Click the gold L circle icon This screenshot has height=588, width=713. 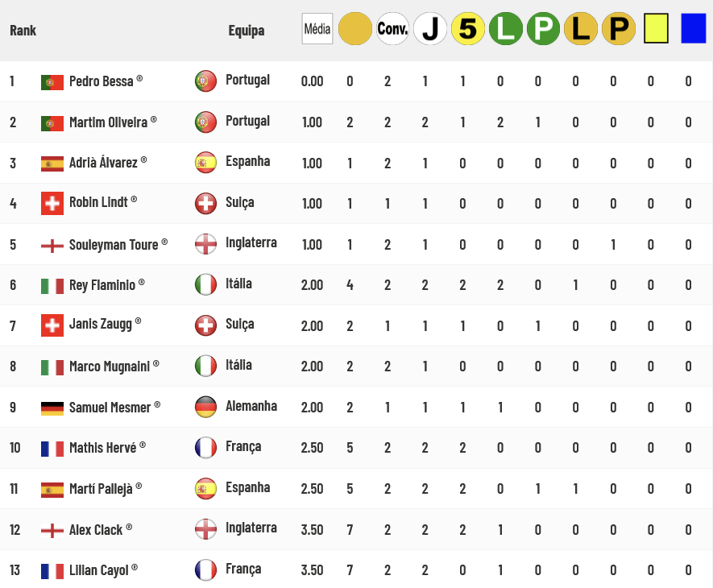click(581, 29)
